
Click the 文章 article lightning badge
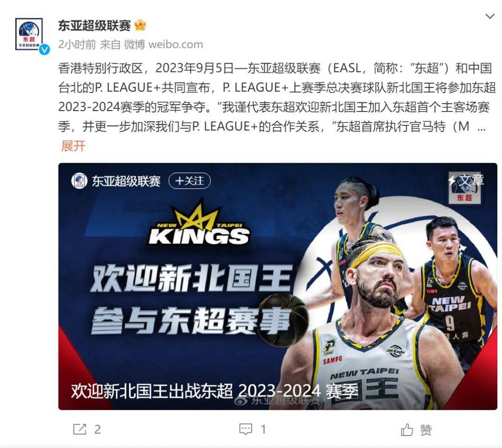(466, 180)
